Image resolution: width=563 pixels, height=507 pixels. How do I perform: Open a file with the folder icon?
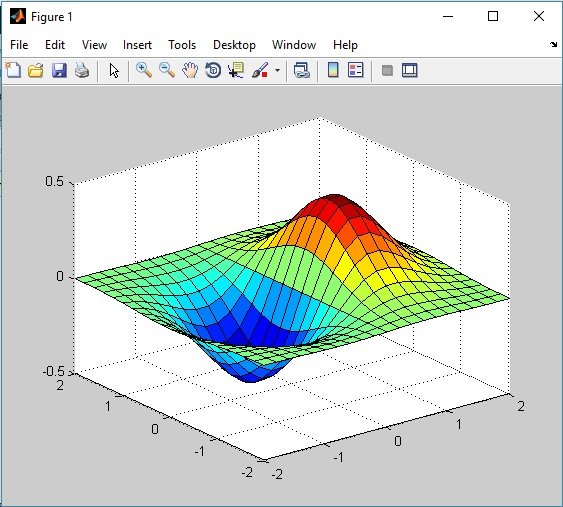click(36, 70)
